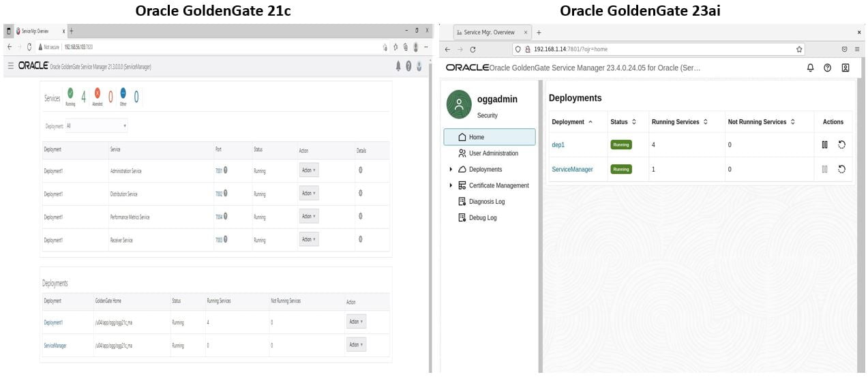The width and height of the screenshot is (868, 379).
Task: Open dep1 deployment link
Action: (558, 145)
